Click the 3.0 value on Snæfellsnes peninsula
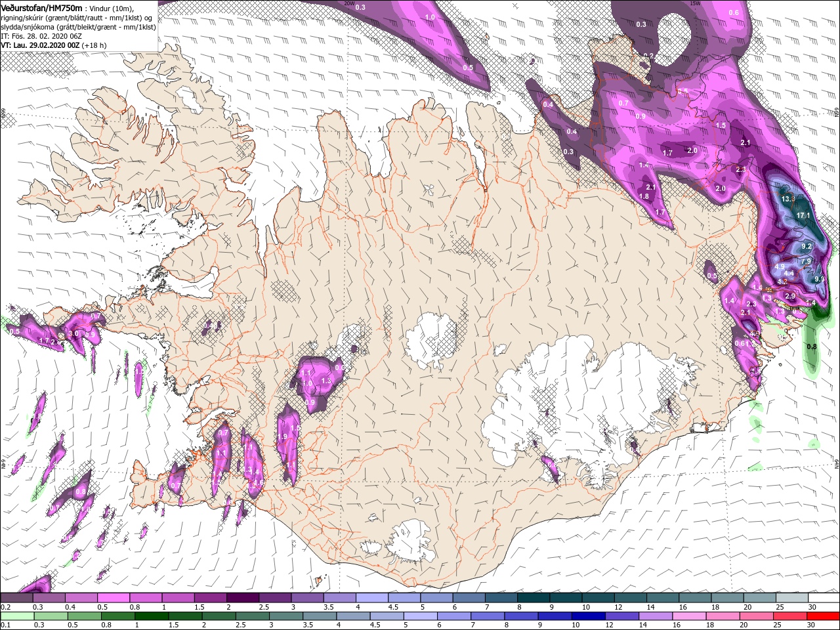The width and height of the screenshot is (840, 630). click(x=73, y=334)
